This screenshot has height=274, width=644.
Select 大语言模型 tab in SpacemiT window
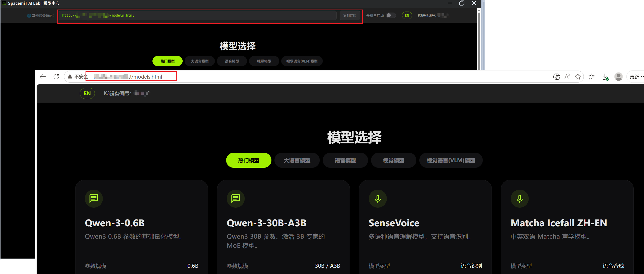(x=200, y=61)
